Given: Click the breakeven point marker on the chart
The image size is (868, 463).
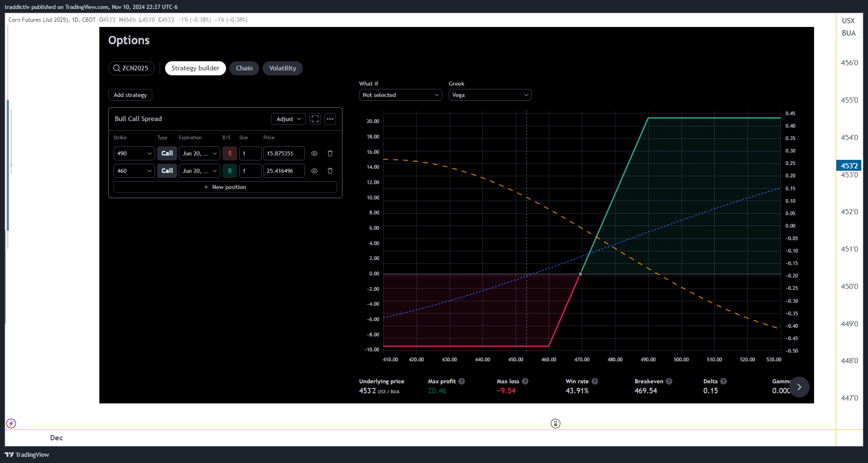Looking at the screenshot, I should click(x=580, y=274).
